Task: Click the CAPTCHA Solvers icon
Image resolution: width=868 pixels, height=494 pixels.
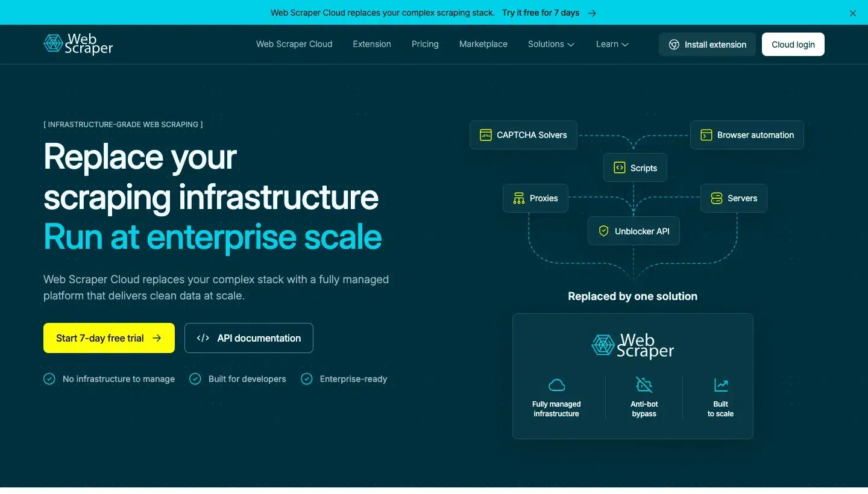Action: [x=486, y=135]
